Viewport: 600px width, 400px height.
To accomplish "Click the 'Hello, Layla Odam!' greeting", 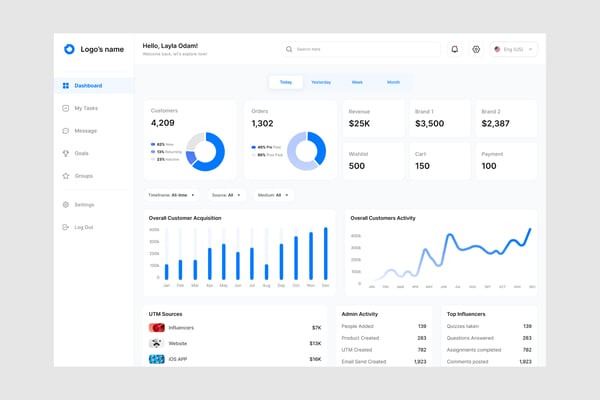I will [x=170, y=46].
